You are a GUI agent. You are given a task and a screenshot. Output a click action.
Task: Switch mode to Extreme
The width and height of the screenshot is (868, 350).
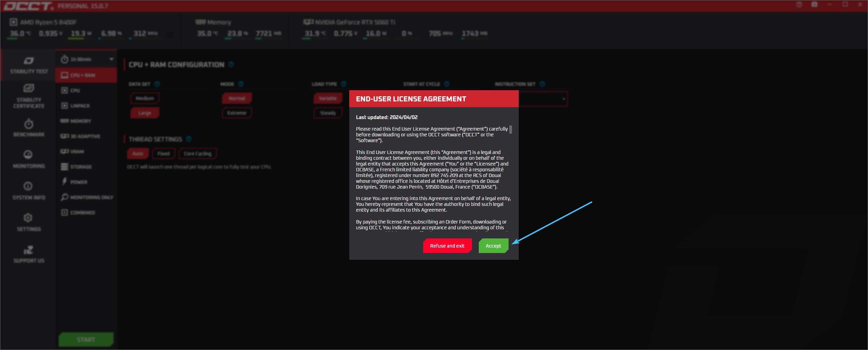(237, 113)
